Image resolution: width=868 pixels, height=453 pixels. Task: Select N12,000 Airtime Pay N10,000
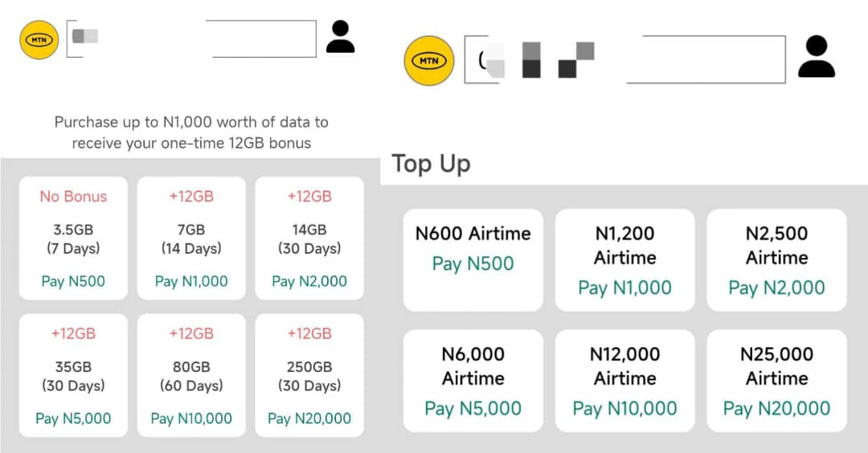coord(625,381)
